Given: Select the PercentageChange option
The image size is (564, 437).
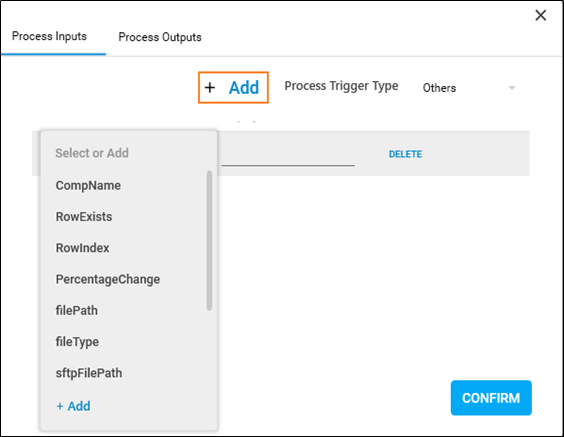Looking at the screenshot, I should (108, 279).
